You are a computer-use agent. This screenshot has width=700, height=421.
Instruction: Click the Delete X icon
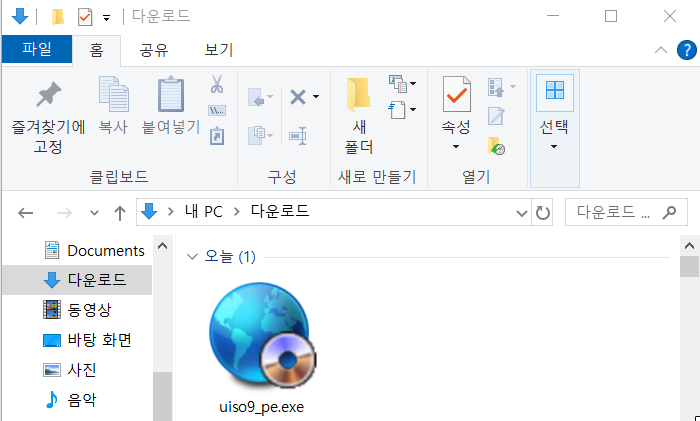[x=298, y=96]
